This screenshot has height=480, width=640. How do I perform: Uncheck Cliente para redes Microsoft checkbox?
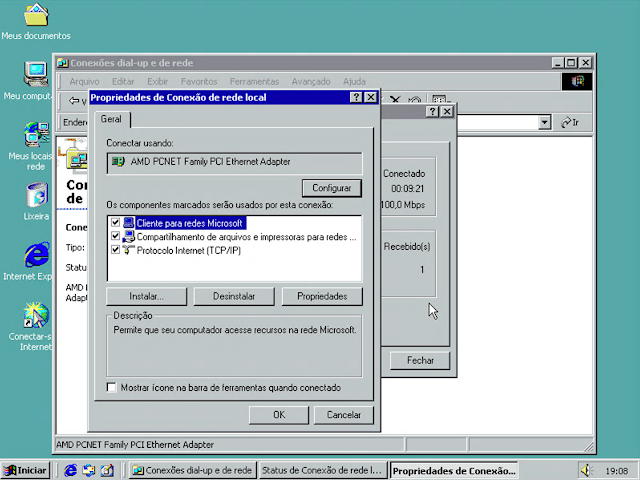click(x=115, y=222)
